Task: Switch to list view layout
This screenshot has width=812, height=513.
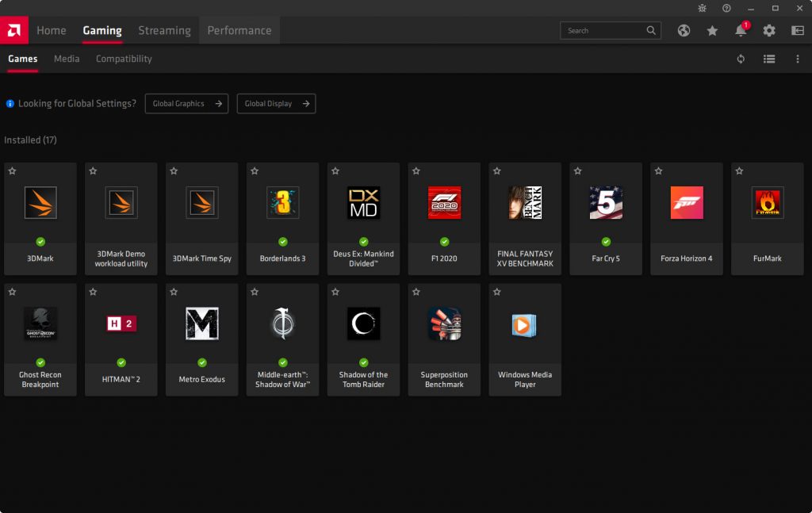Action: pyautogui.click(x=769, y=59)
